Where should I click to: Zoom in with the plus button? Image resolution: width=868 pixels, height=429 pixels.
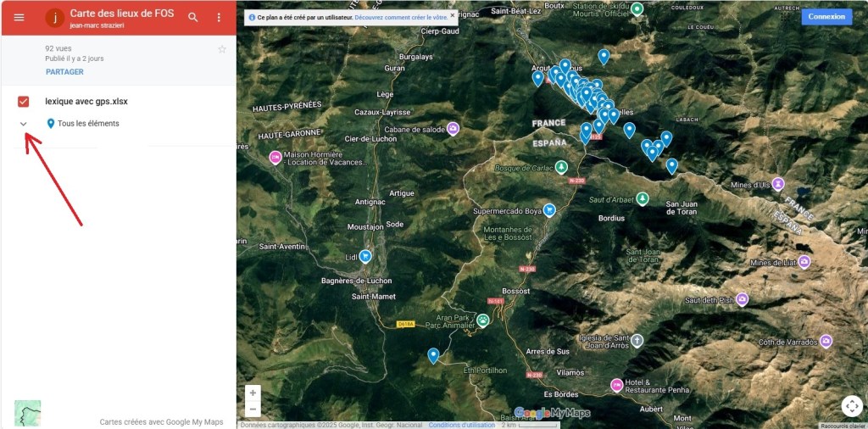click(x=253, y=393)
